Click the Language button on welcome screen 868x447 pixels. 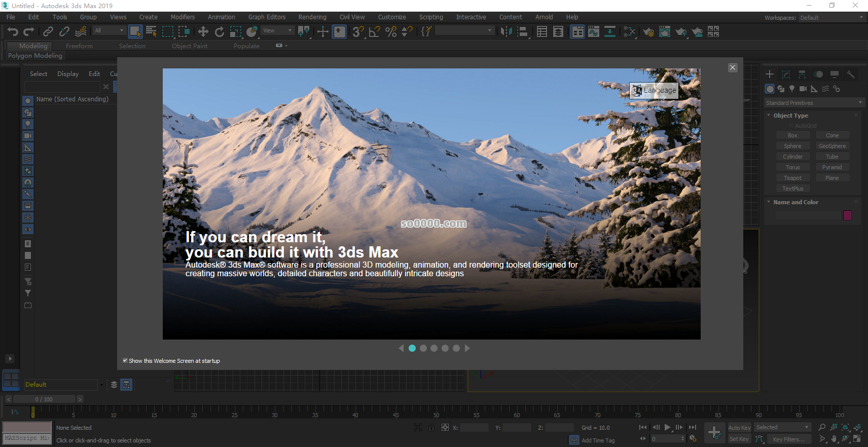(x=654, y=90)
